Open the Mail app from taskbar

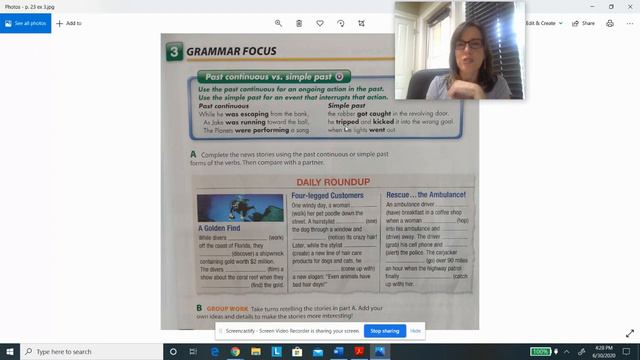318,351
